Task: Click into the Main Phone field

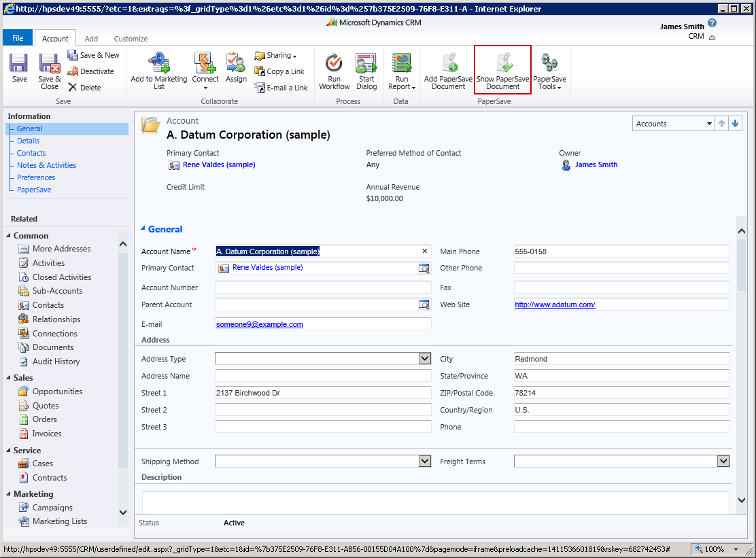Action: pyautogui.click(x=621, y=251)
